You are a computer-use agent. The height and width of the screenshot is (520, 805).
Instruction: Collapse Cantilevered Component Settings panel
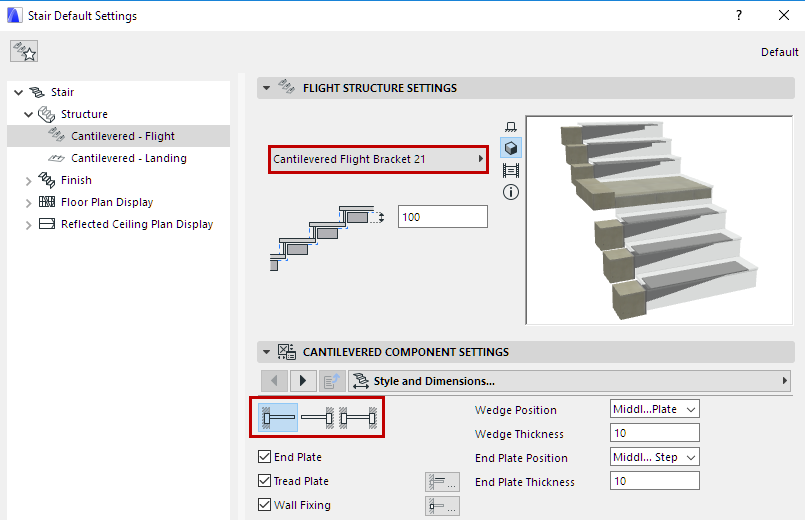pos(266,352)
